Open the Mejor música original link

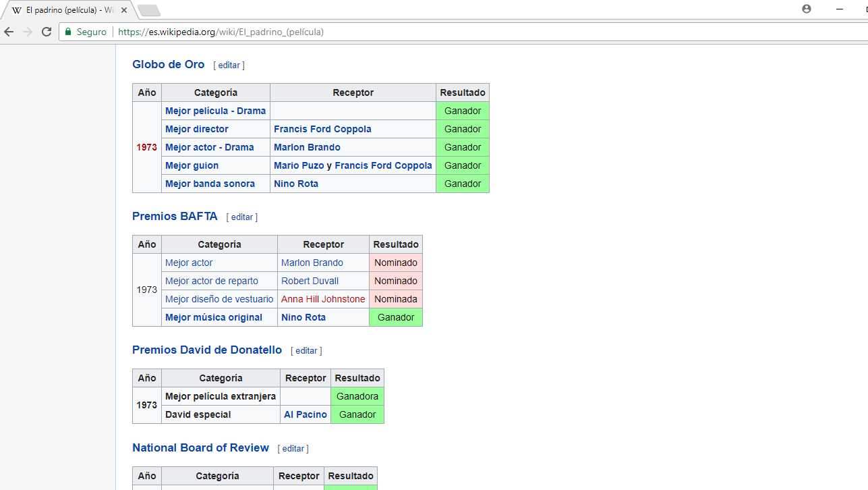click(x=214, y=317)
